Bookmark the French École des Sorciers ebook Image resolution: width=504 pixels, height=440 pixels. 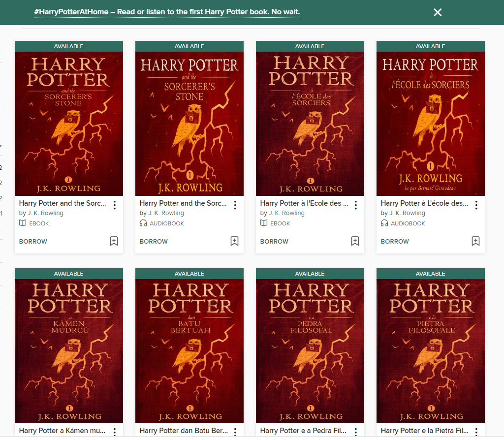(x=355, y=241)
